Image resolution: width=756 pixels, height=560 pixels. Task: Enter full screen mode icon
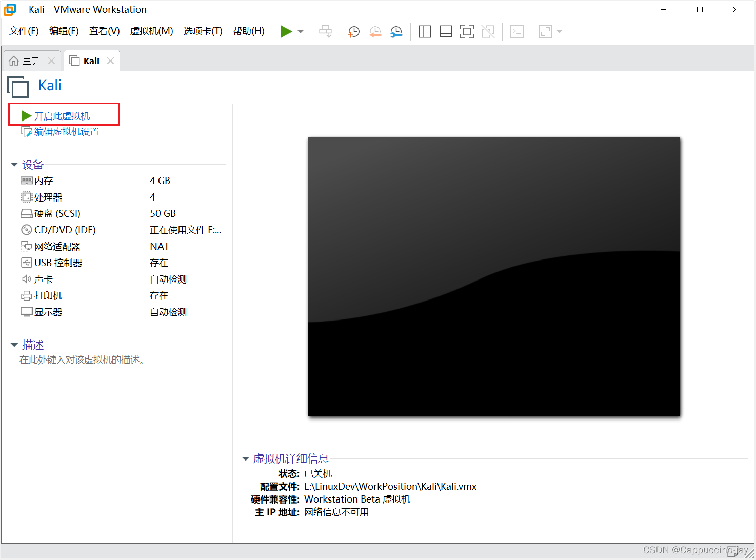[x=467, y=32]
